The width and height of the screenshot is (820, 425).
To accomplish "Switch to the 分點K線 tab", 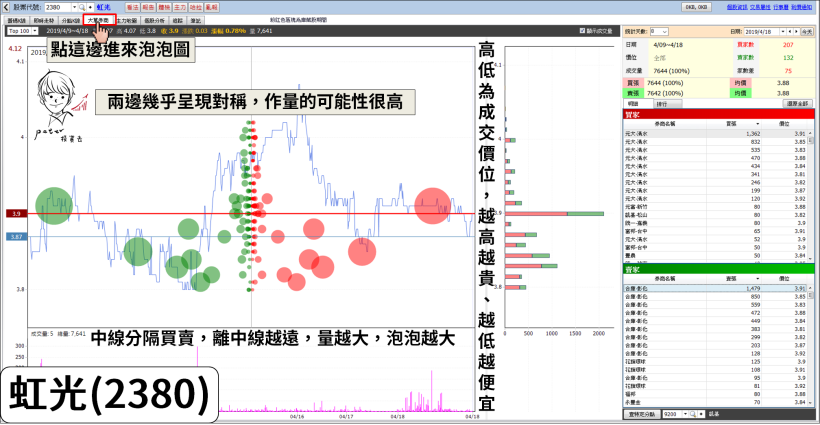I will coord(71,20).
